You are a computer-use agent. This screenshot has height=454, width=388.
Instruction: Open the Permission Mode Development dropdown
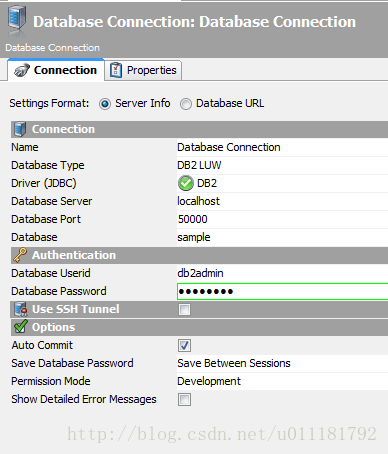pyautogui.click(x=282, y=381)
